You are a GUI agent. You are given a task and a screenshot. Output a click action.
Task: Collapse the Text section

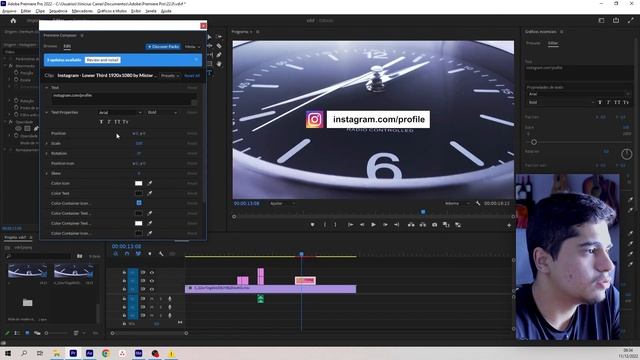pyautogui.click(x=47, y=87)
